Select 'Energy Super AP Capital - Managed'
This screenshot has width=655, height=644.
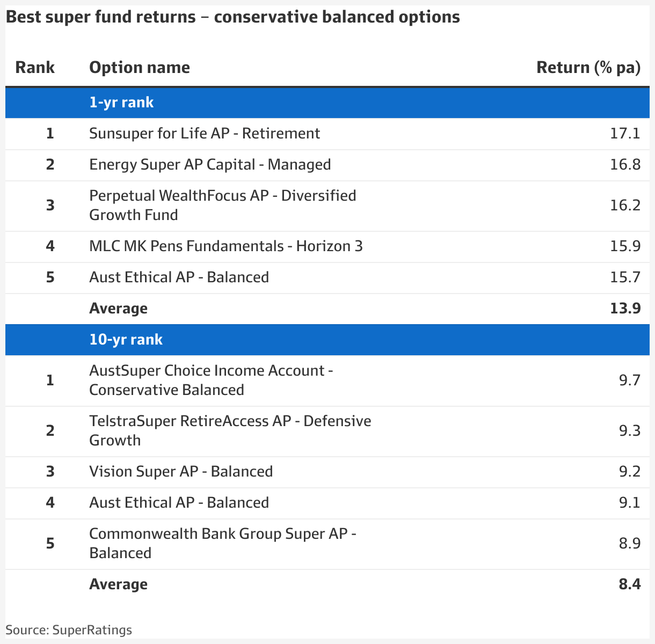pos(210,165)
